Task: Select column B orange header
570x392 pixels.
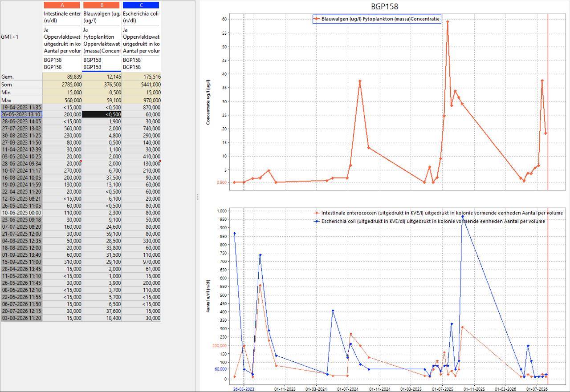Action: [101, 5]
